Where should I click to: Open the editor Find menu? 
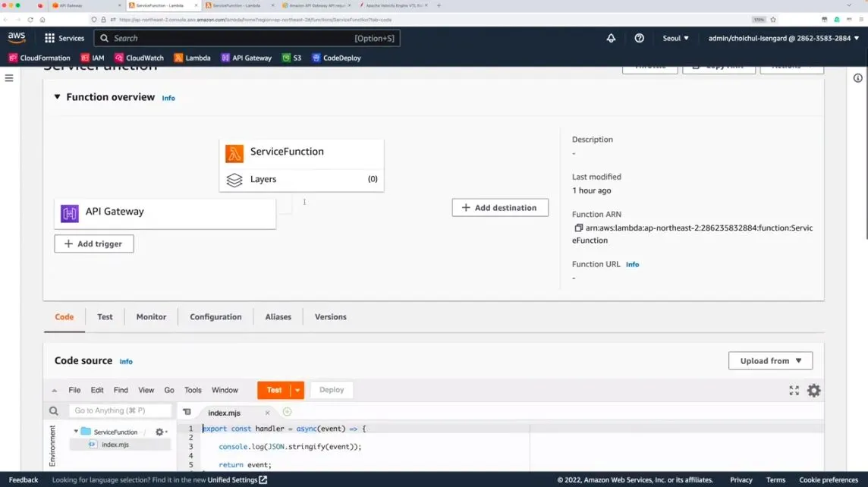[121, 390]
